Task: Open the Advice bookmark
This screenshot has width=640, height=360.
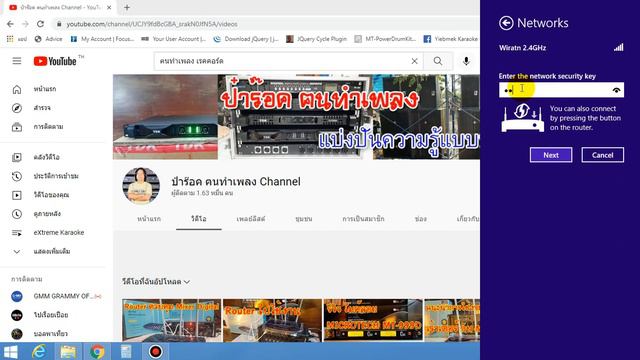Action: [x=49, y=39]
